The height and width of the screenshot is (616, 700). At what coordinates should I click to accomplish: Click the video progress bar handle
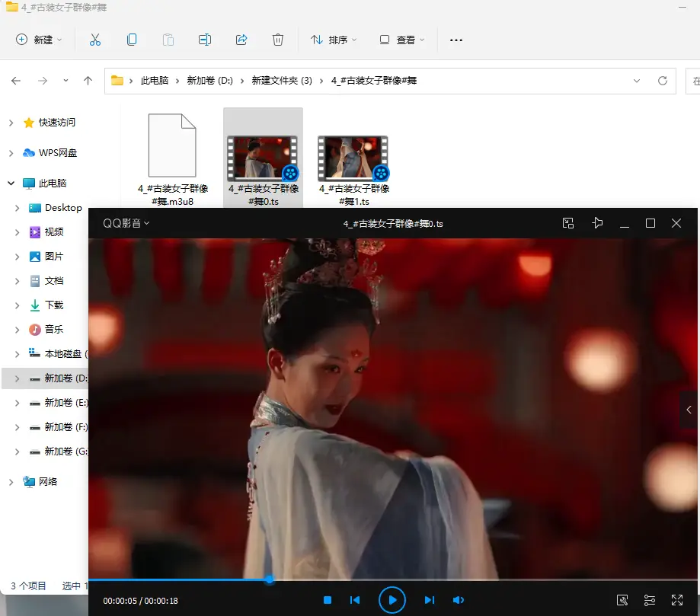pos(269,580)
